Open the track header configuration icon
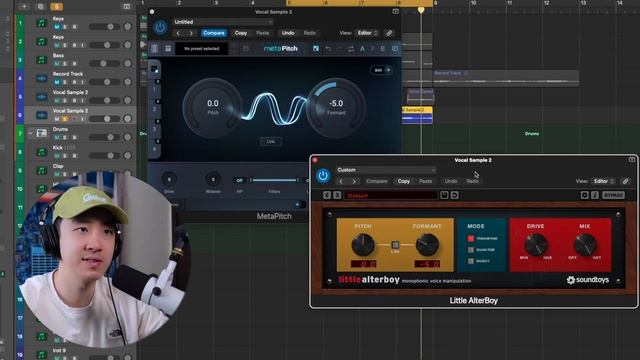Screen dimensions: 640x360 coord(127,7)
